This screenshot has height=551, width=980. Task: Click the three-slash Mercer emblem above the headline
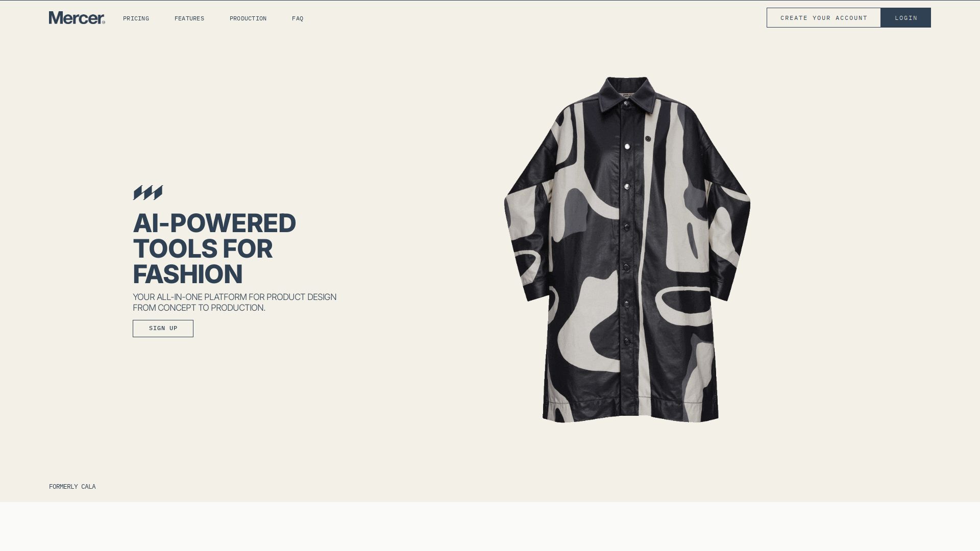tap(148, 193)
